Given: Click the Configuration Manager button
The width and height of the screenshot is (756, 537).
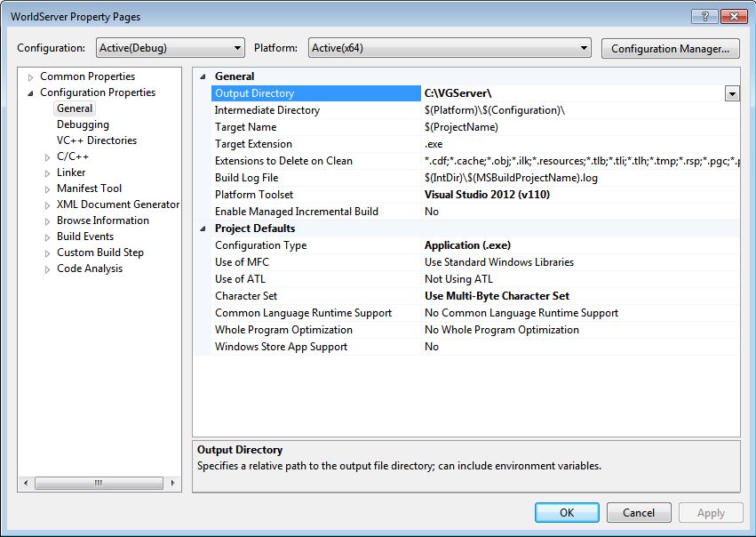Looking at the screenshot, I should click(x=671, y=48).
